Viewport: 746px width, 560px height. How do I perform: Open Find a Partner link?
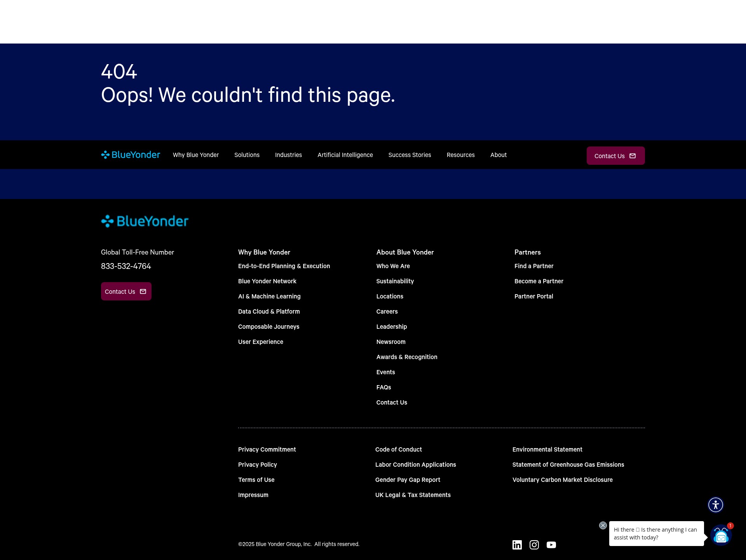pyautogui.click(x=534, y=266)
